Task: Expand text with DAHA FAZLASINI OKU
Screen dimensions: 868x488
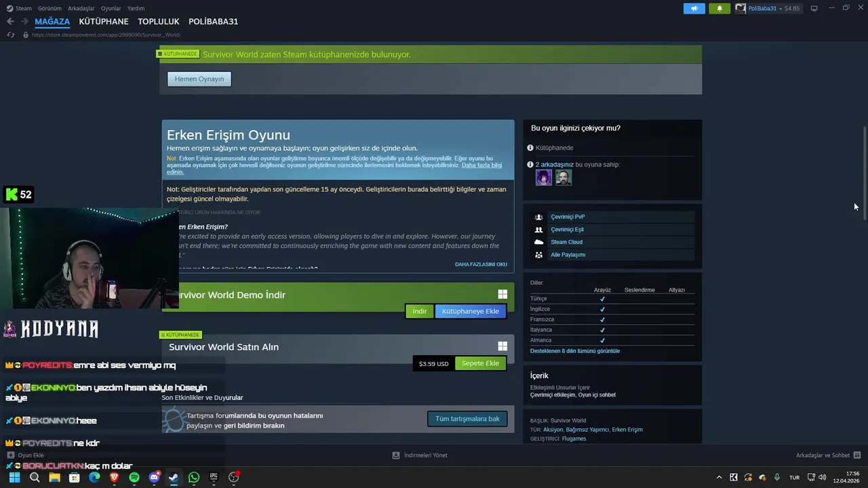Action: [x=481, y=264]
